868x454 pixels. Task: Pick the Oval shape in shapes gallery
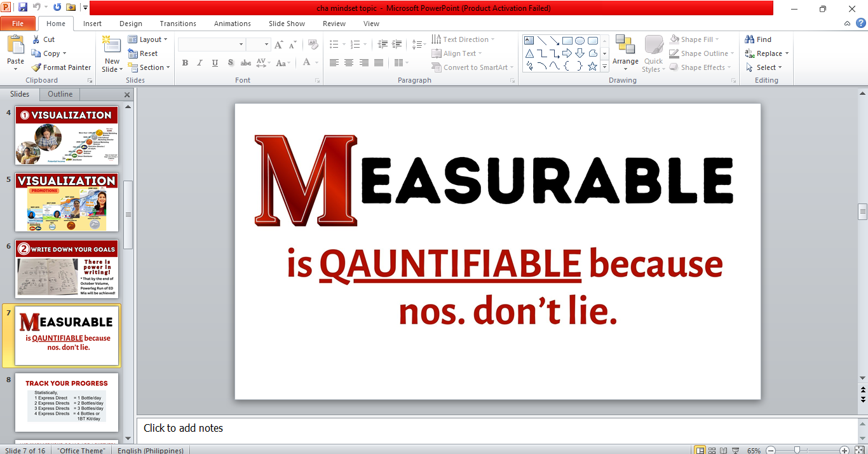pyautogui.click(x=580, y=40)
